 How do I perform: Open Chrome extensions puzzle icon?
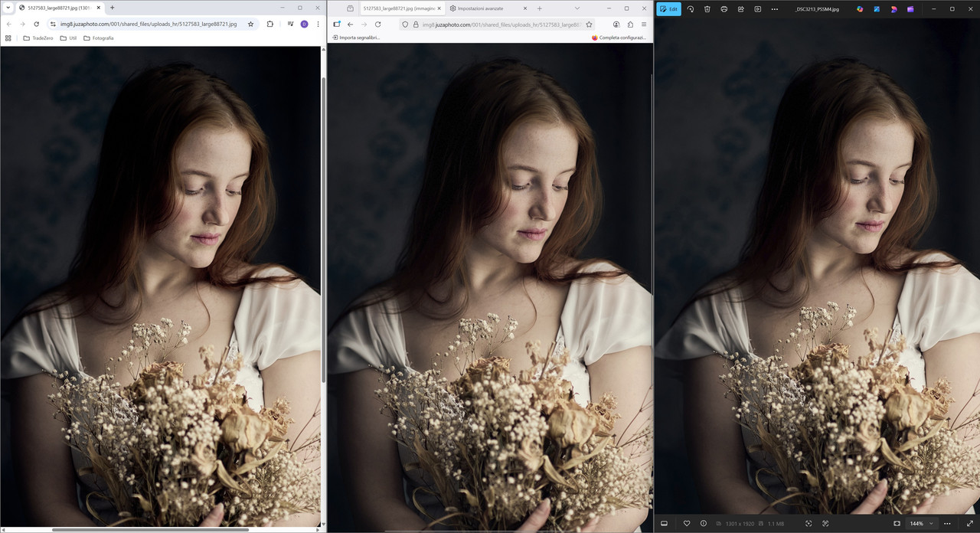[270, 24]
